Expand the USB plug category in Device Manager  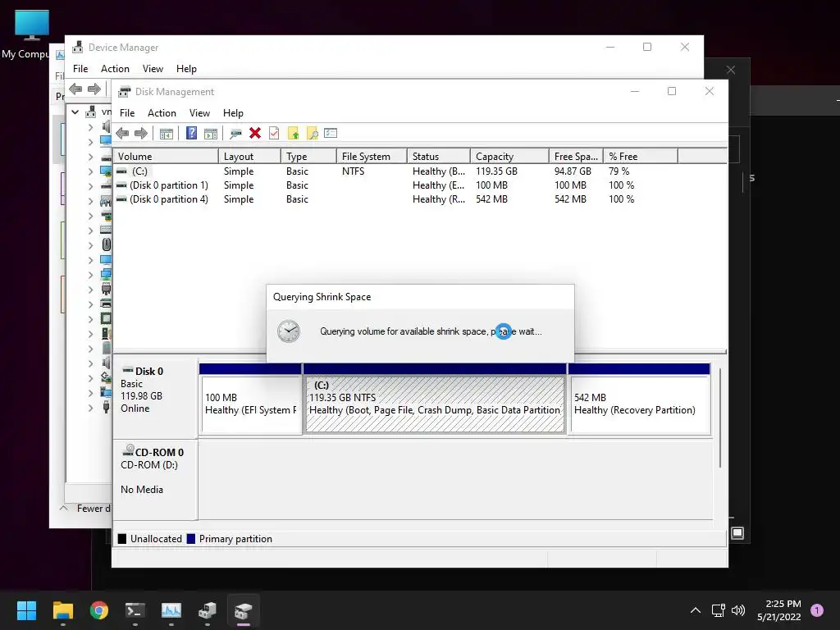tap(90, 408)
